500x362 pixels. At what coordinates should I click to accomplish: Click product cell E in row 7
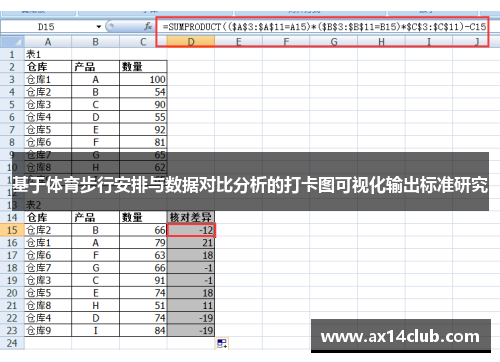(x=95, y=130)
